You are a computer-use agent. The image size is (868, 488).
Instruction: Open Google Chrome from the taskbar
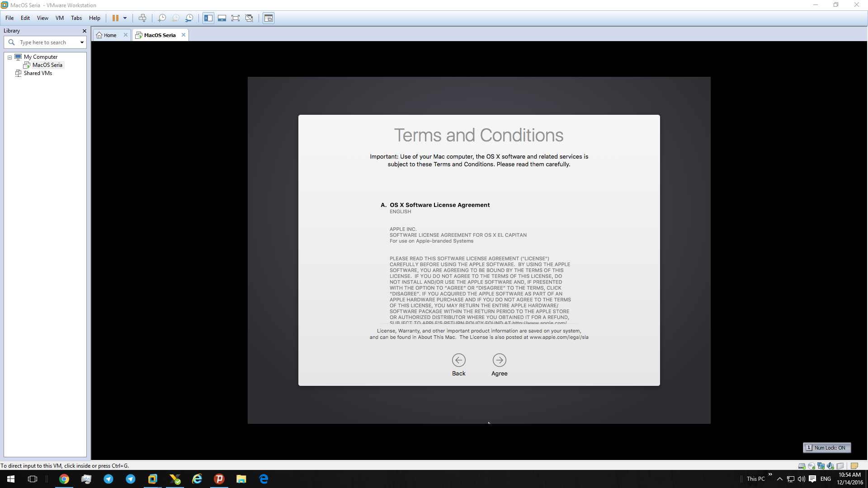pyautogui.click(x=64, y=479)
